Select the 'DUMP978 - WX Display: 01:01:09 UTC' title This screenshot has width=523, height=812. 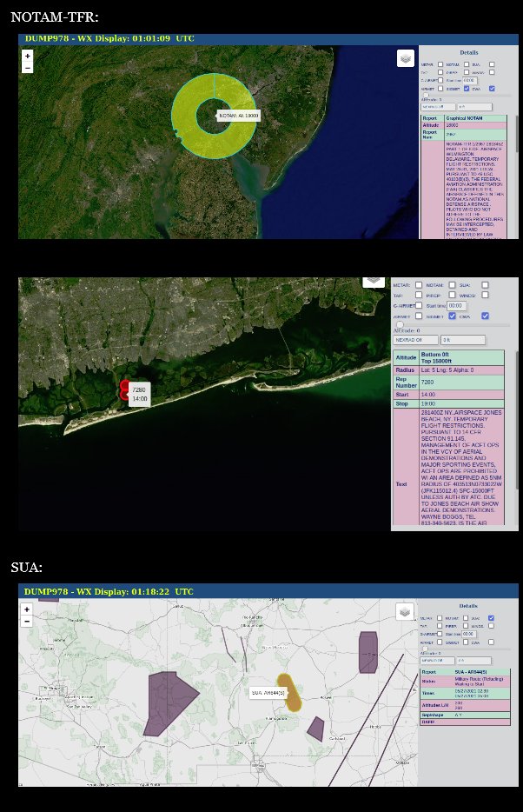pos(109,38)
